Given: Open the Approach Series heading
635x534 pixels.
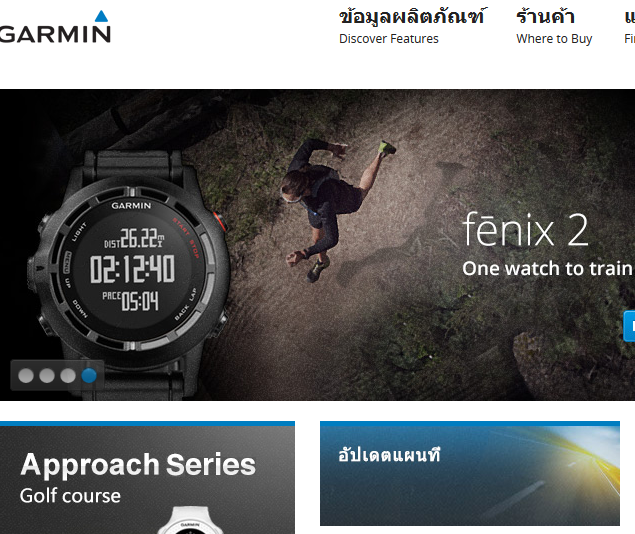Looking at the screenshot, I should tap(138, 464).
